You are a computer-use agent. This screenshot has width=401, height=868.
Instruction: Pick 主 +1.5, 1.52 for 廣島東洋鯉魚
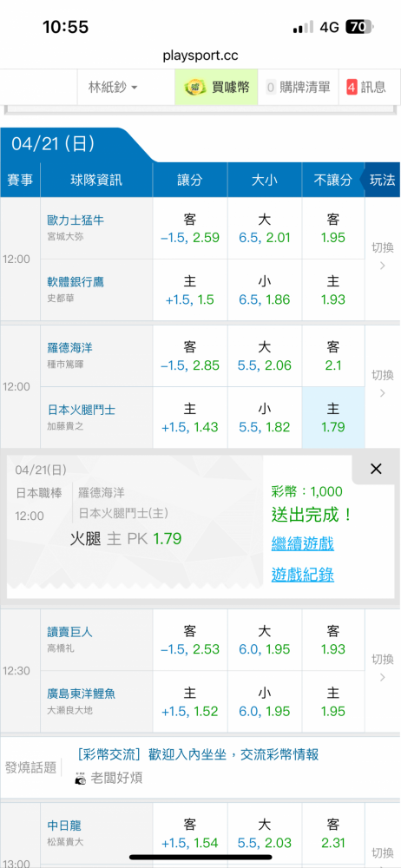190,702
